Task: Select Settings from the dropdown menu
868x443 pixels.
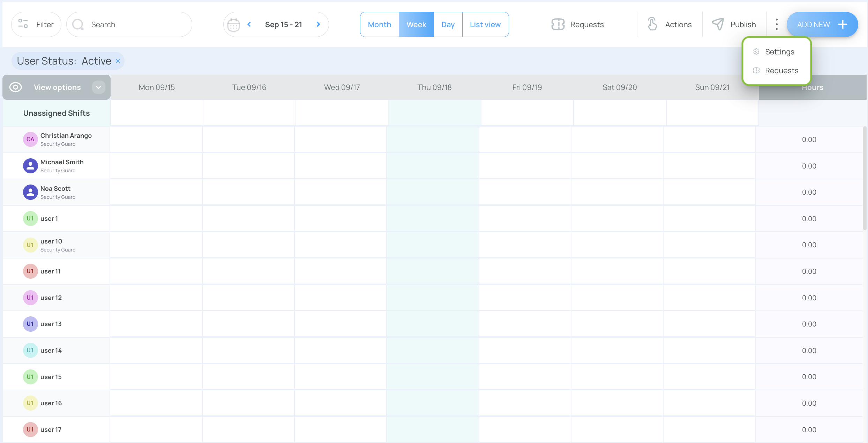Action: click(x=779, y=52)
